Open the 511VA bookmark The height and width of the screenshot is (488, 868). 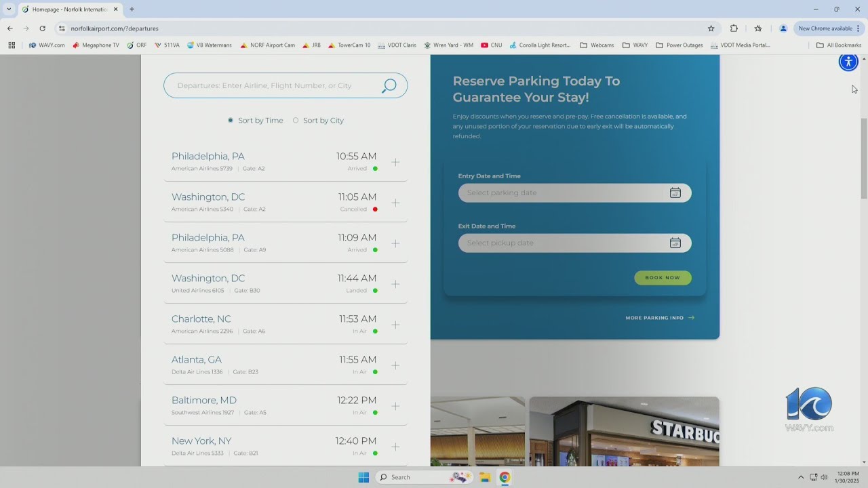tap(167, 45)
